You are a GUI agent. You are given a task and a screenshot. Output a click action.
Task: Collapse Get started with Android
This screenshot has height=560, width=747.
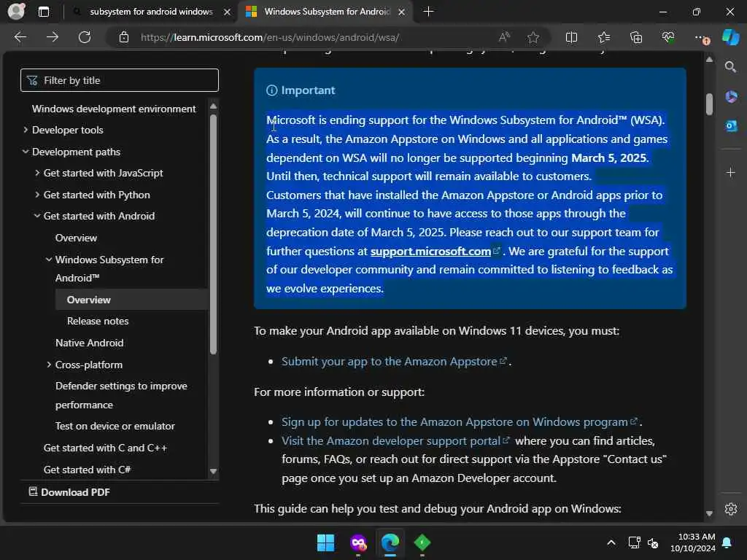coord(37,216)
